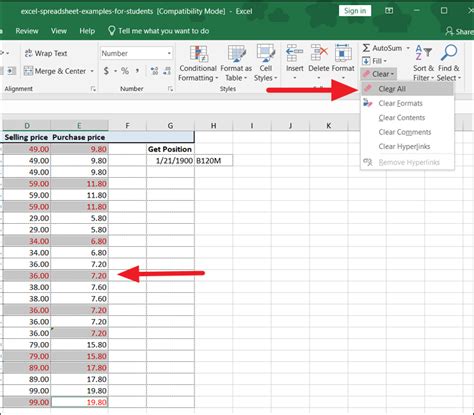Expand the Number format dropdown

[x=169, y=53]
